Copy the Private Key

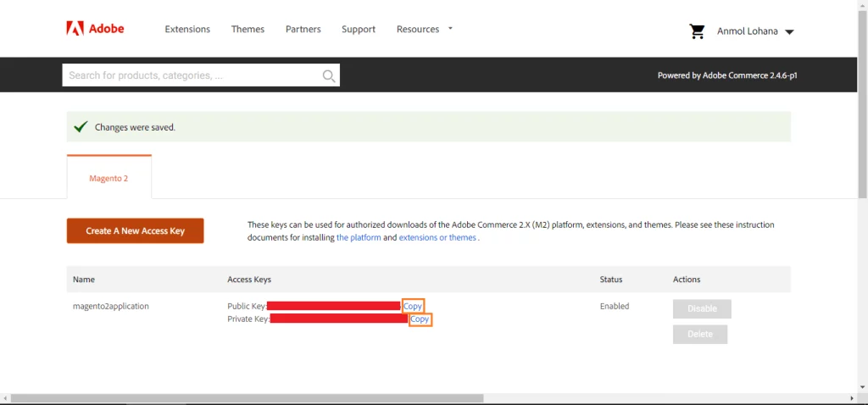420,319
